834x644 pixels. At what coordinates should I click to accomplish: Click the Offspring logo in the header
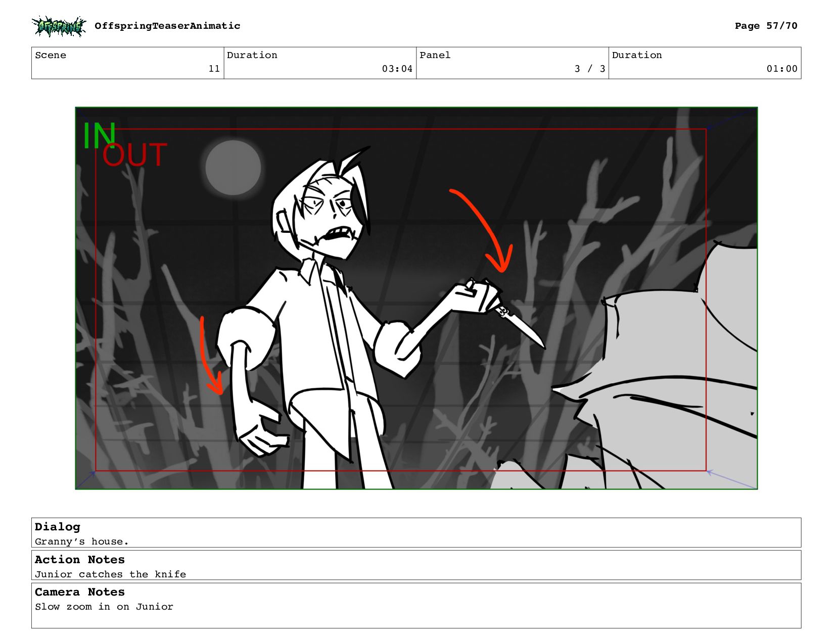click(59, 26)
